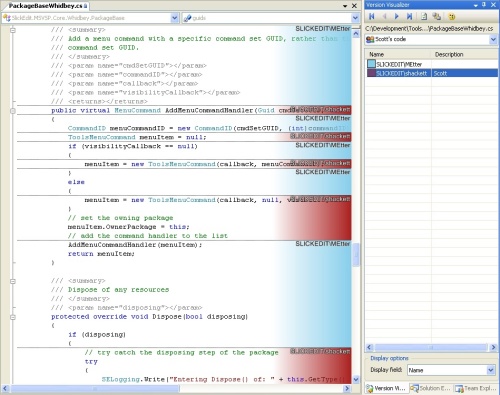Click author list horizontal scrollbar right arrow
500x395 pixels.
click(x=494, y=347)
